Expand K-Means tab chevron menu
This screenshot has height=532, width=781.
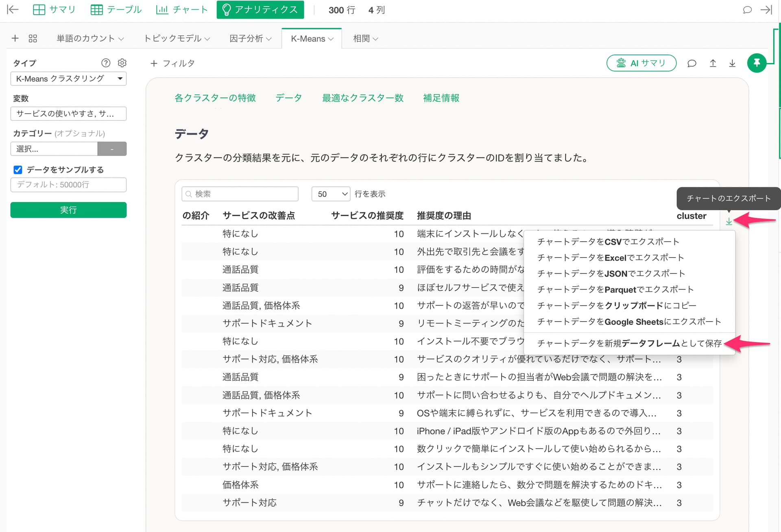(x=331, y=39)
